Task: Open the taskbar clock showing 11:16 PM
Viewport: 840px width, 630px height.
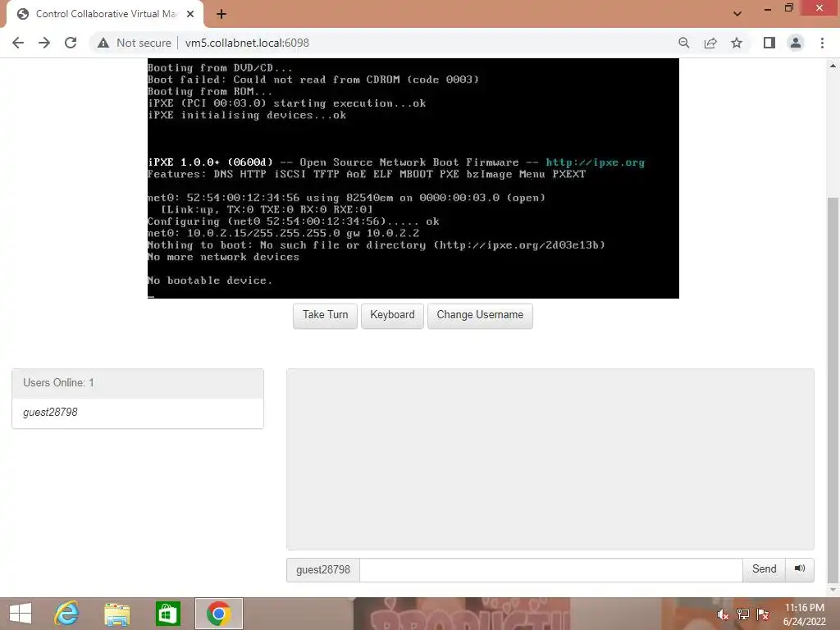Action: [804, 614]
